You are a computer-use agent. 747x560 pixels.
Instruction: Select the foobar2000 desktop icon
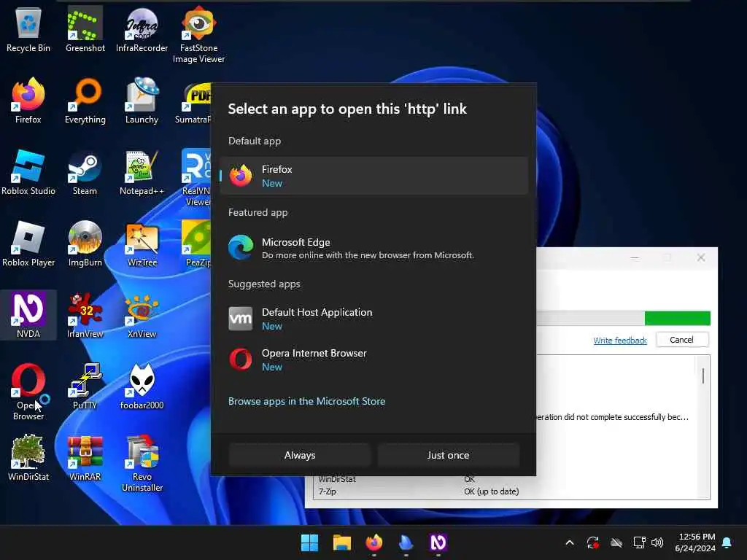click(x=142, y=386)
